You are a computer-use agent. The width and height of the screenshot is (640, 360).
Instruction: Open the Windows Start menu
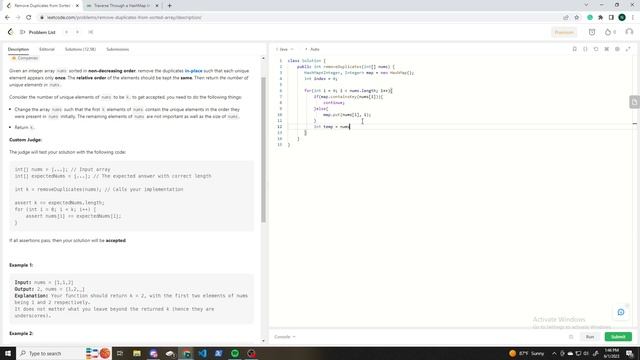(8, 353)
